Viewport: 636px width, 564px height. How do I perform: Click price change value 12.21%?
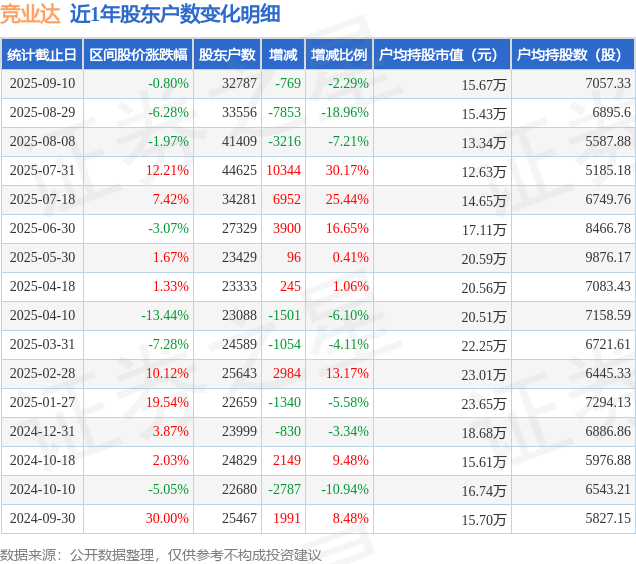click(167, 170)
